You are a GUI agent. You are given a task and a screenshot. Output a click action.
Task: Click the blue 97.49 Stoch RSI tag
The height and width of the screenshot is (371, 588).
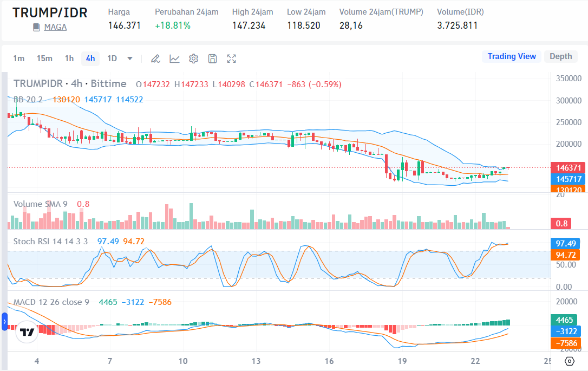(565, 244)
